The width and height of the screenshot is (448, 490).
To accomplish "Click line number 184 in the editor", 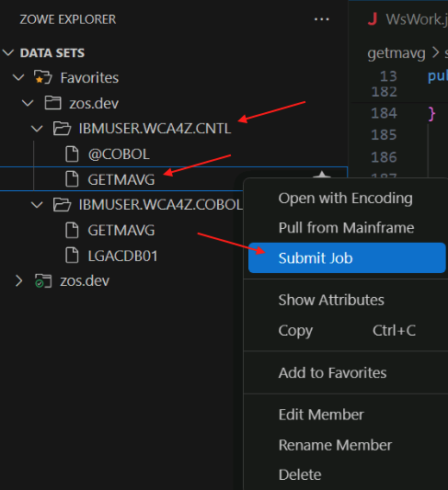I will tap(384, 113).
